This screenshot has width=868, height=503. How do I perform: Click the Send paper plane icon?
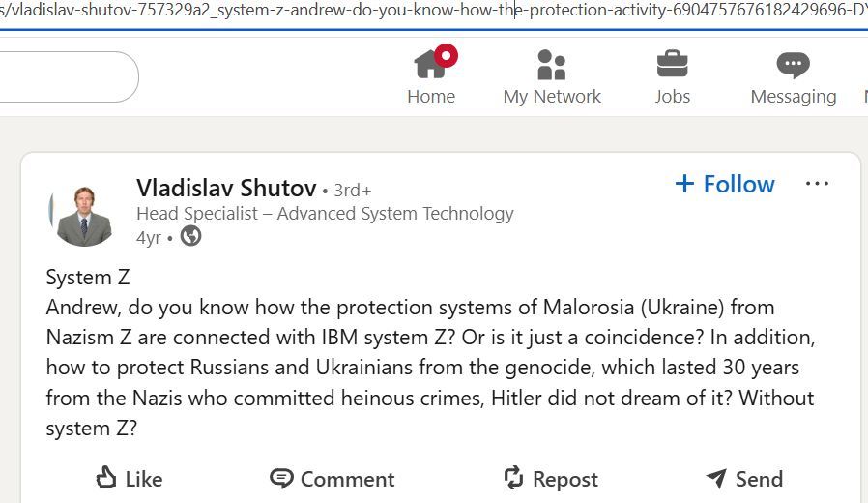pos(716,478)
